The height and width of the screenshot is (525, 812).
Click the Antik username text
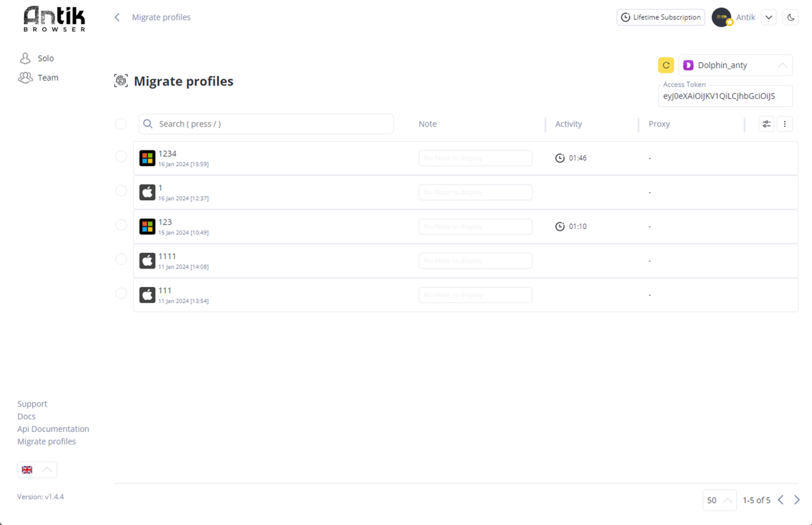(746, 18)
